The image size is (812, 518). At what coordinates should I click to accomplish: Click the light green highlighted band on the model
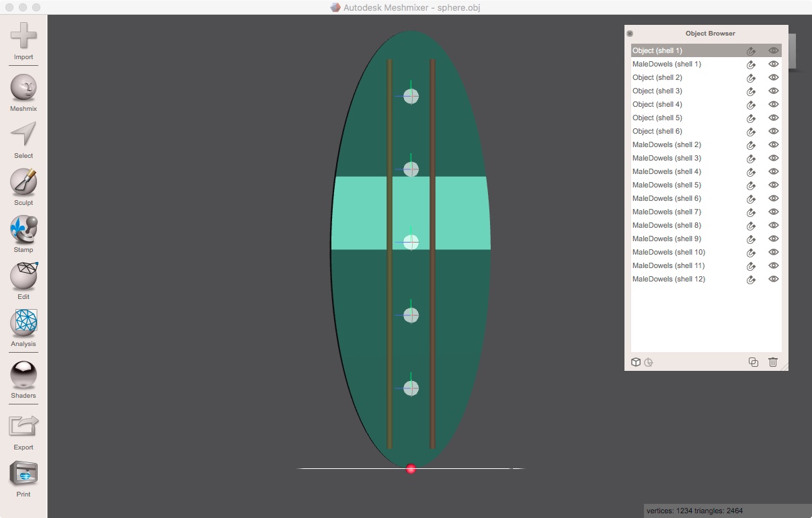pyautogui.click(x=411, y=213)
